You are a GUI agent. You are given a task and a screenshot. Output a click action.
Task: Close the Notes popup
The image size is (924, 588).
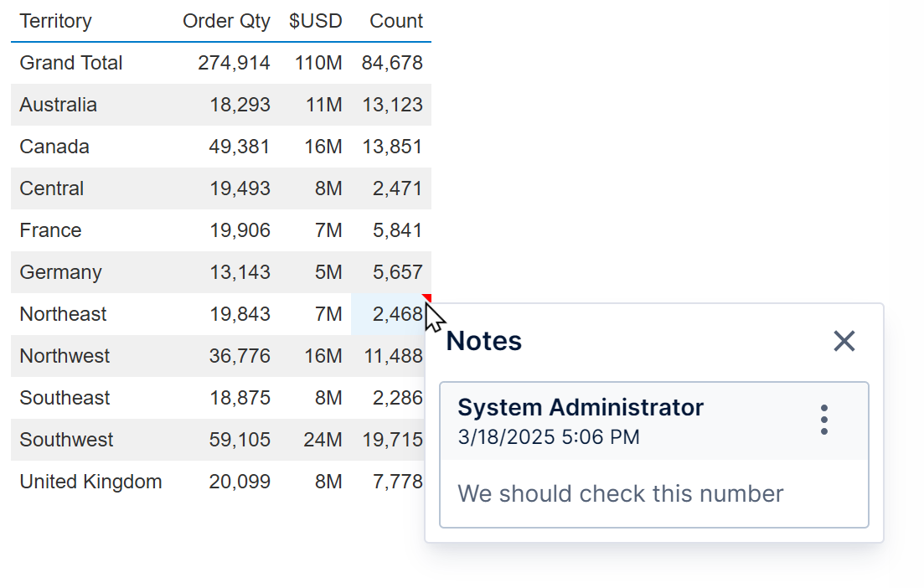844,341
